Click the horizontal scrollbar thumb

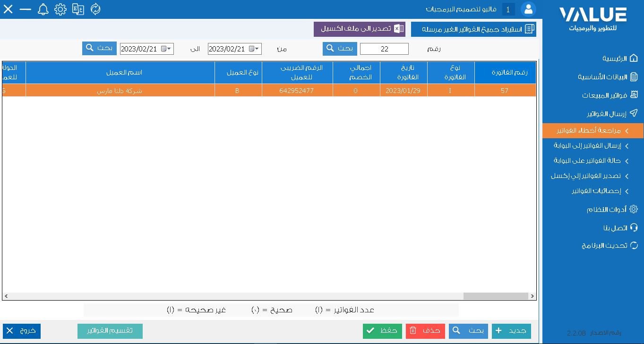tap(496, 296)
